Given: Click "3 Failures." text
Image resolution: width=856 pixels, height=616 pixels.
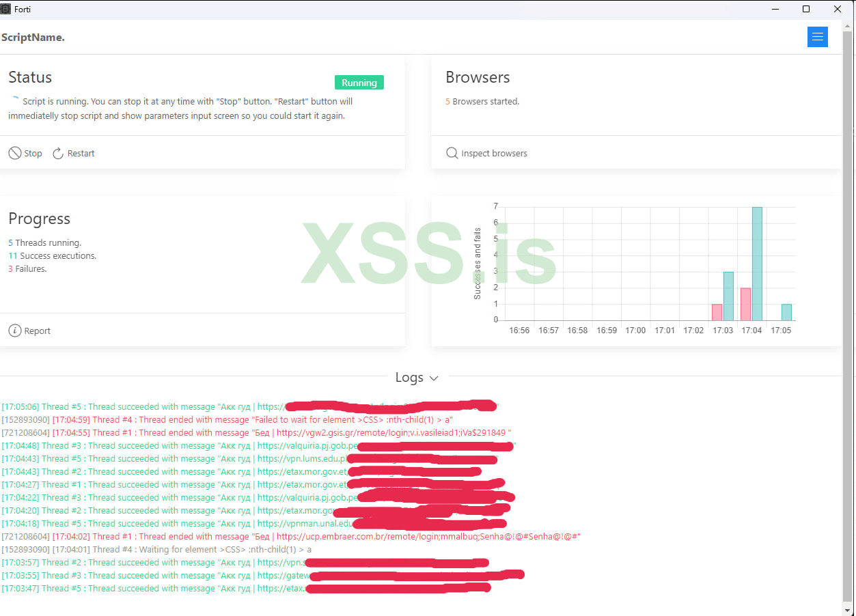Looking at the screenshot, I should [x=27, y=268].
